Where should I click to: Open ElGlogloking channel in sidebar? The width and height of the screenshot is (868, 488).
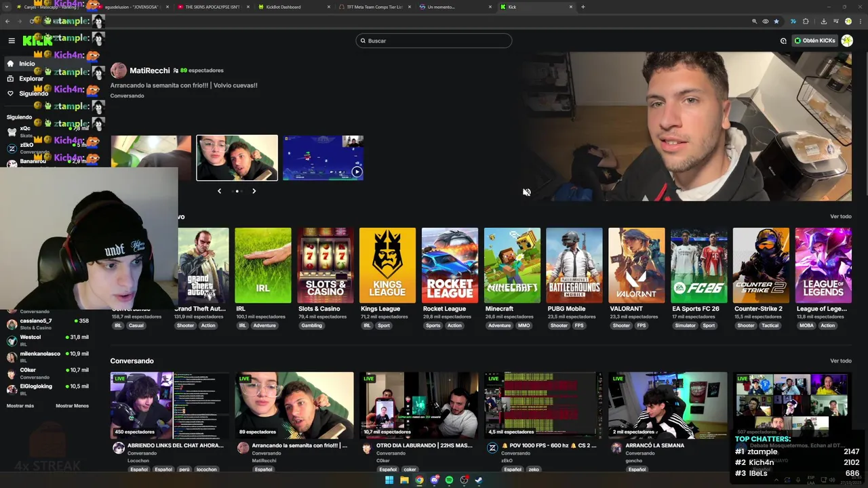click(x=47, y=389)
